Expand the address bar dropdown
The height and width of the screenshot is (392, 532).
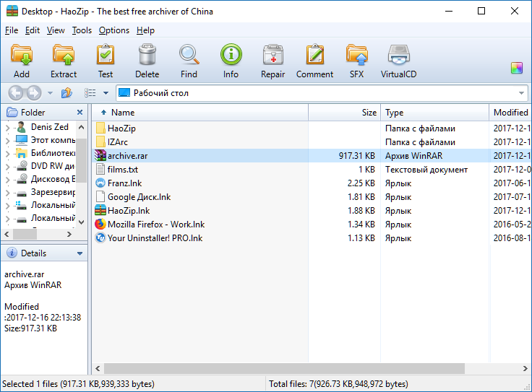521,93
